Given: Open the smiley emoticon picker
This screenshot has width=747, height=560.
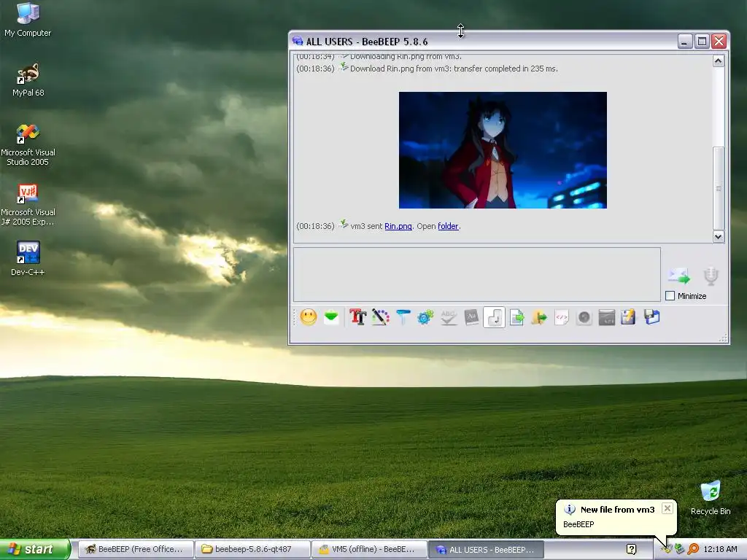Looking at the screenshot, I should click(309, 317).
